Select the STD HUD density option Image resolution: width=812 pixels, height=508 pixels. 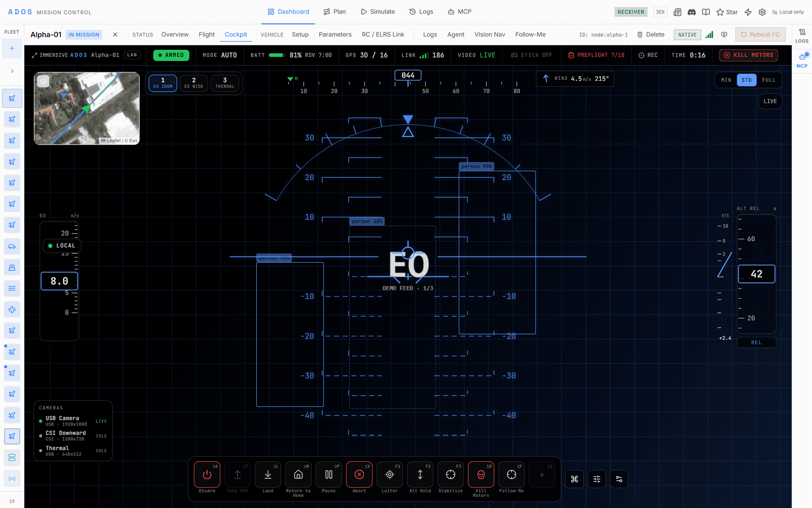(x=747, y=80)
